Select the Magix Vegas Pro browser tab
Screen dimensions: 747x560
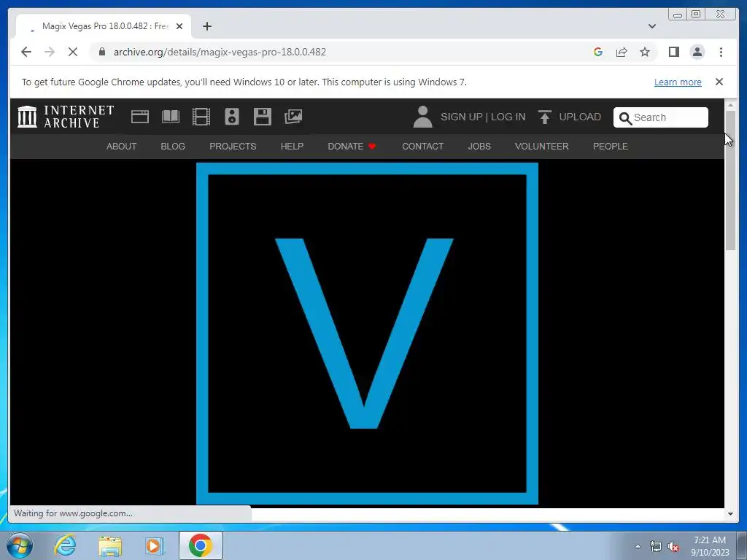coord(104,26)
